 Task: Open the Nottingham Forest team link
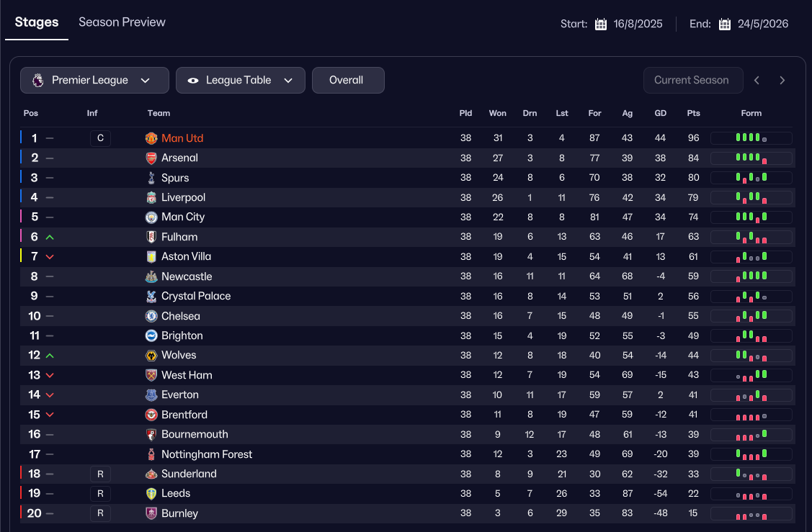[x=207, y=454]
